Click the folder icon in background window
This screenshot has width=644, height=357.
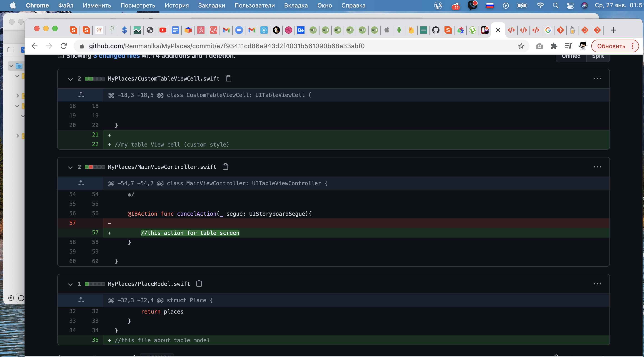click(x=10, y=50)
